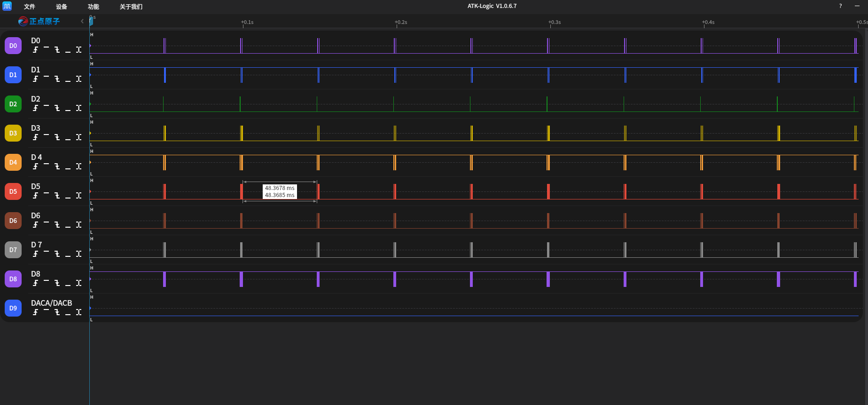Toggle the purple D8 channel badge

pos(13,279)
